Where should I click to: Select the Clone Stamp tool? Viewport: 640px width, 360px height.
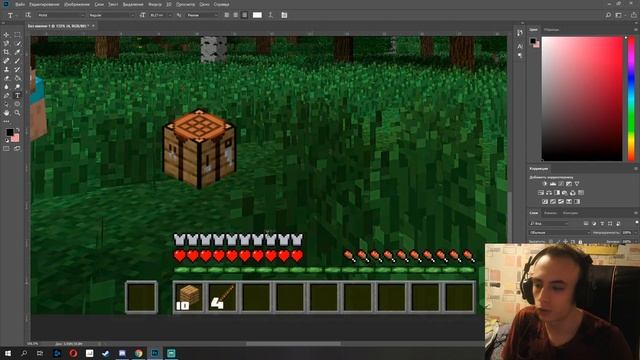[6, 69]
